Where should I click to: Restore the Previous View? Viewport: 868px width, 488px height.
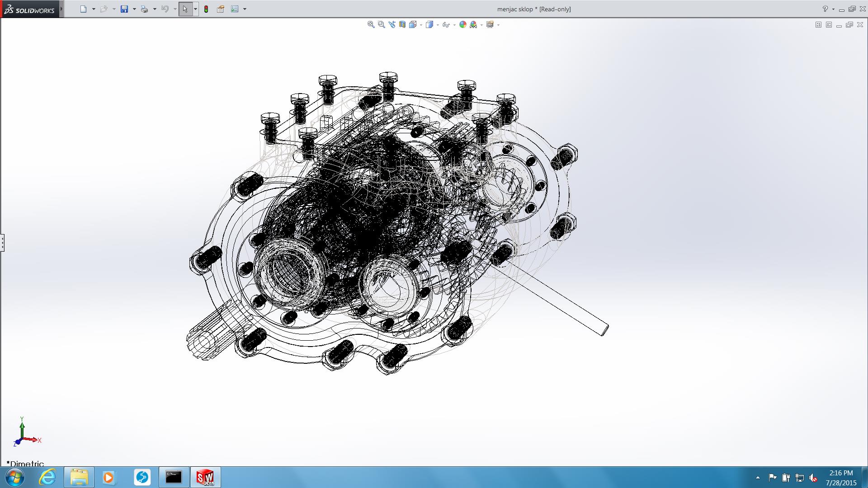click(x=392, y=25)
